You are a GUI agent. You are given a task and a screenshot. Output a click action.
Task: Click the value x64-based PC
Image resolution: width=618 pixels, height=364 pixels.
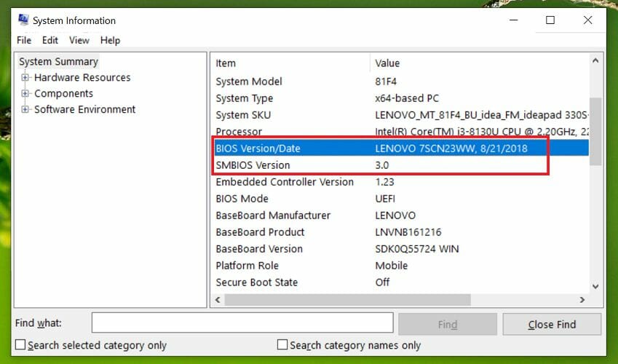coord(407,98)
